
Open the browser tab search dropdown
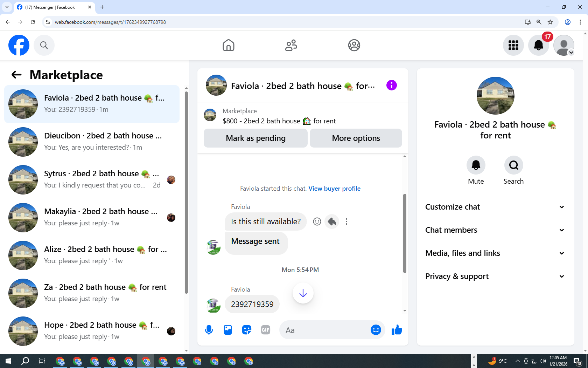[x=7, y=7]
